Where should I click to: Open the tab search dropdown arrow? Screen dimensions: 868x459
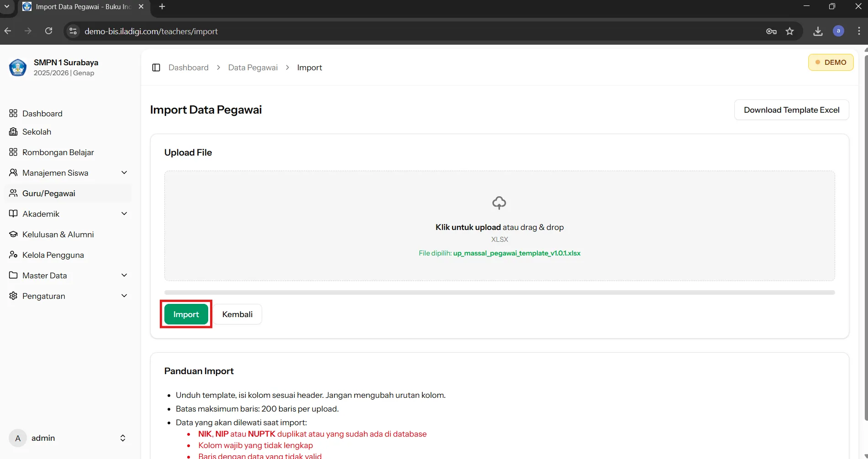(x=7, y=6)
